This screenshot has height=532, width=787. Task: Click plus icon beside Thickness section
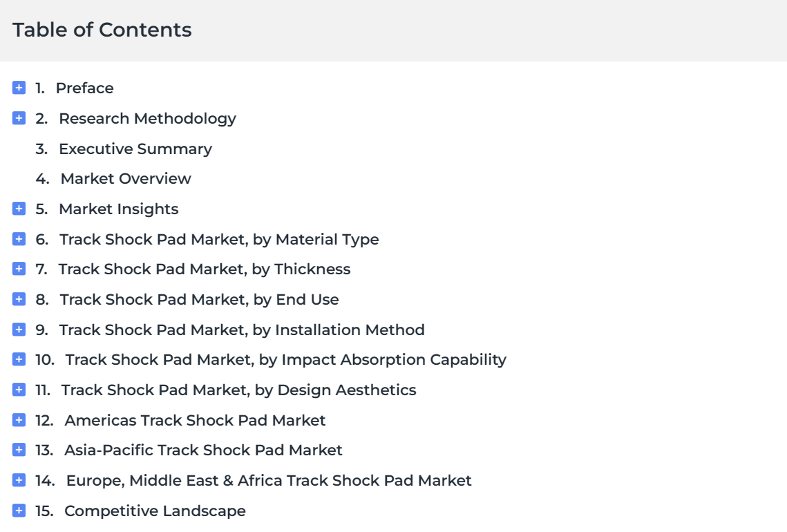pyautogui.click(x=19, y=269)
